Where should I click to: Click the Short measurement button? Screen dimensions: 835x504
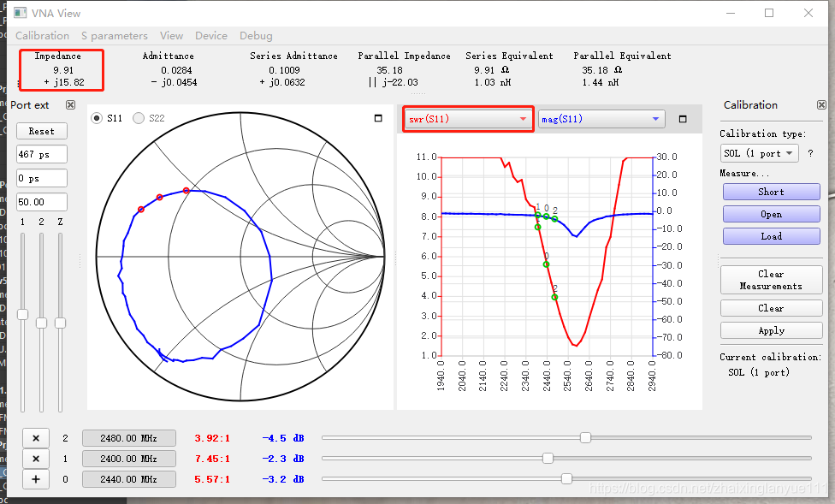coord(771,192)
